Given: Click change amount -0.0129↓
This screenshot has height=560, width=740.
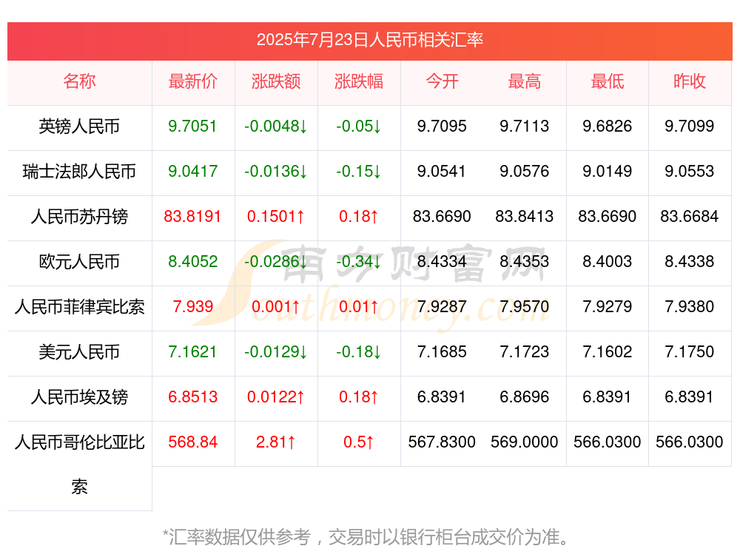Looking at the screenshot, I should [276, 352].
